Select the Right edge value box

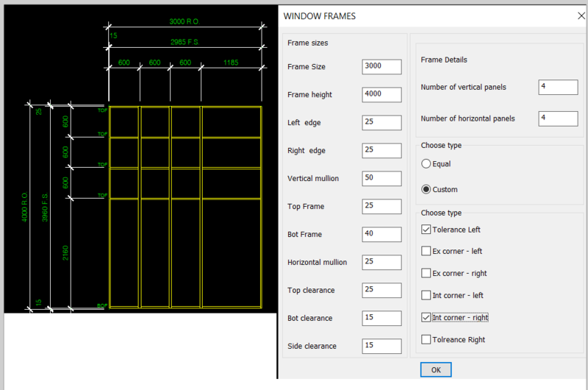pos(381,151)
